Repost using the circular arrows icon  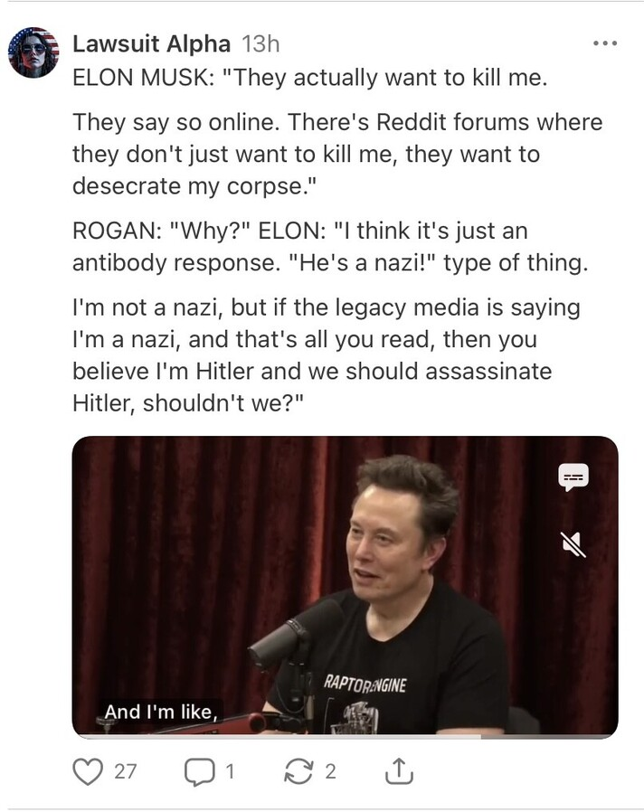pos(299,771)
